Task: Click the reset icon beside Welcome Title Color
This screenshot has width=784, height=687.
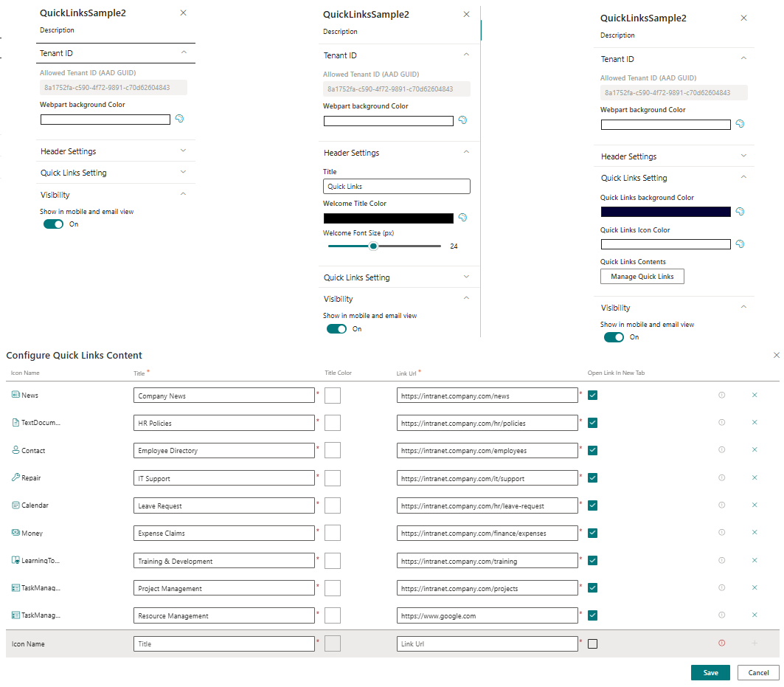Action: tap(462, 218)
